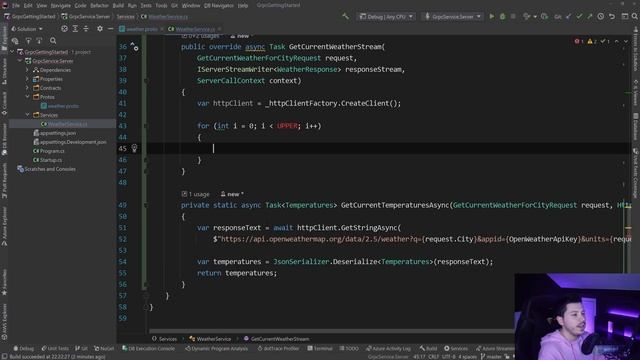The image size is (640, 360).
Task: Expand the Properties node
Action: (27, 79)
